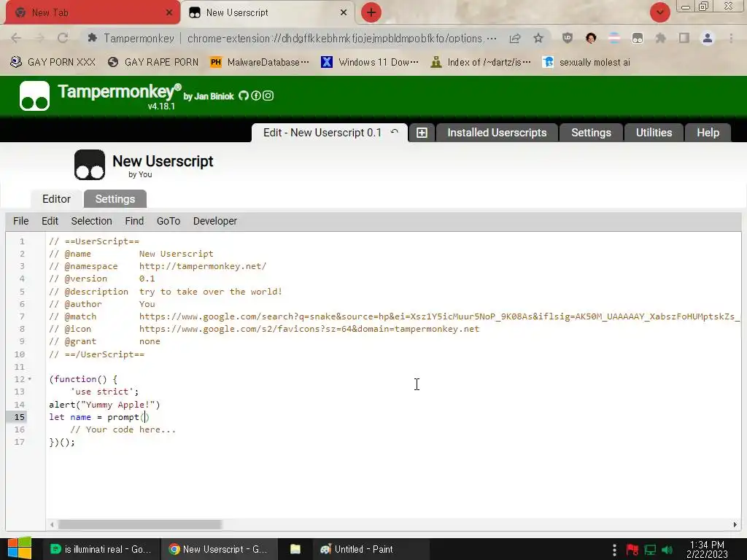
Task: Switch to is illuminati real taskbar window
Action: 101,549
